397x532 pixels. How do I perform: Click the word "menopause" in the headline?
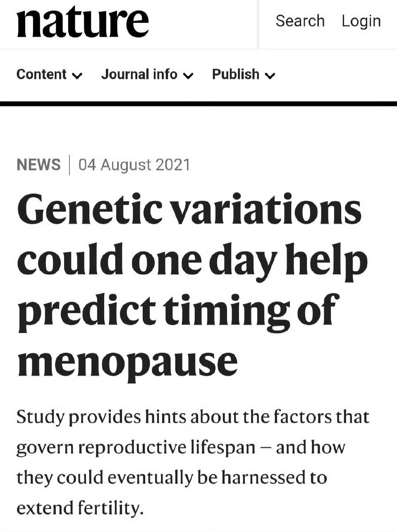[x=127, y=361]
